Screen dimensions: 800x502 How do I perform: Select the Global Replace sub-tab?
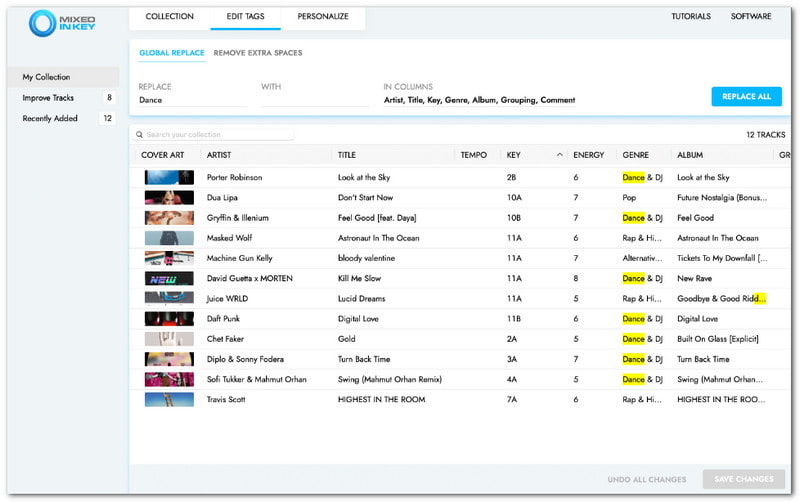click(171, 53)
